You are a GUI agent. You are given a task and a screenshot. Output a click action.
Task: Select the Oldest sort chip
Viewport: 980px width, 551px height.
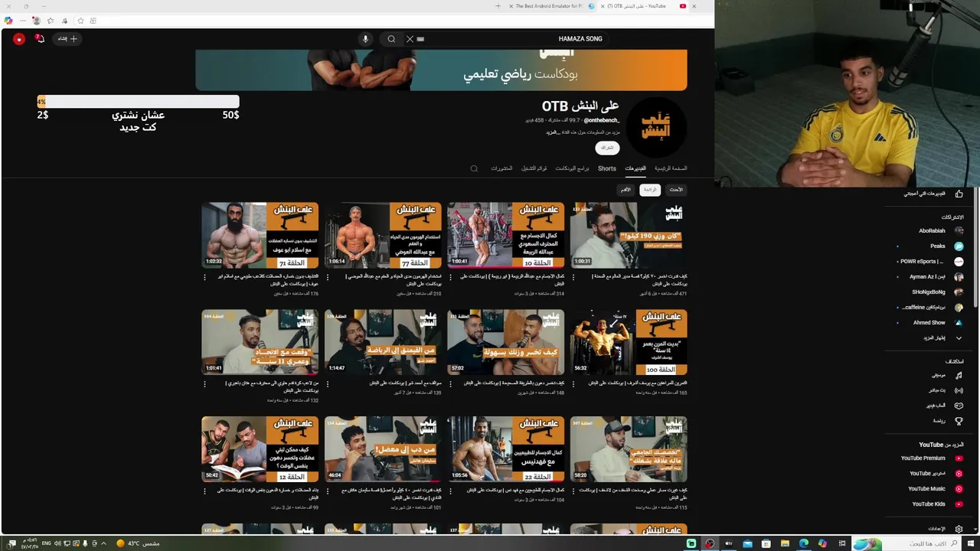point(626,190)
